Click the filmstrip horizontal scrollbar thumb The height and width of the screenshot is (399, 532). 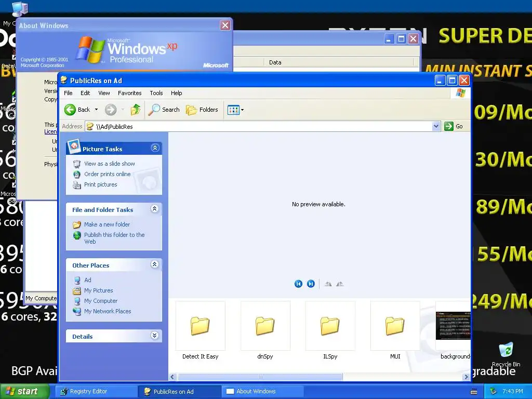[260, 377]
